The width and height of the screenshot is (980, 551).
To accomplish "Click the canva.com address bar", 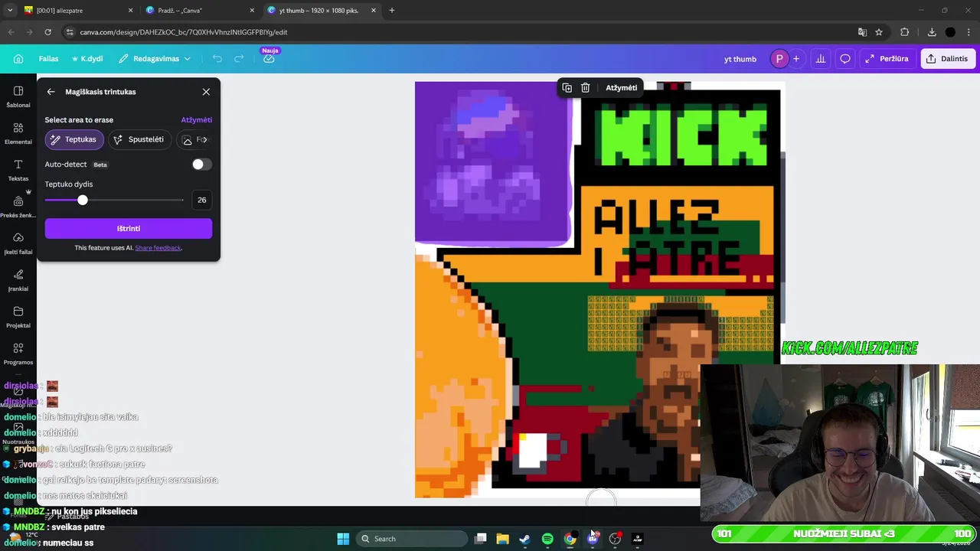I will 459,32.
